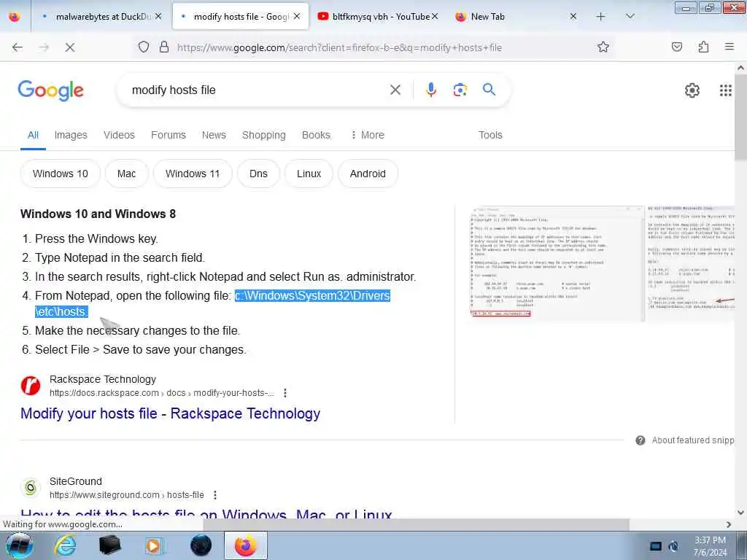The height and width of the screenshot is (560, 747).
Task: Select the Books search tab
Action: point(316,135)
